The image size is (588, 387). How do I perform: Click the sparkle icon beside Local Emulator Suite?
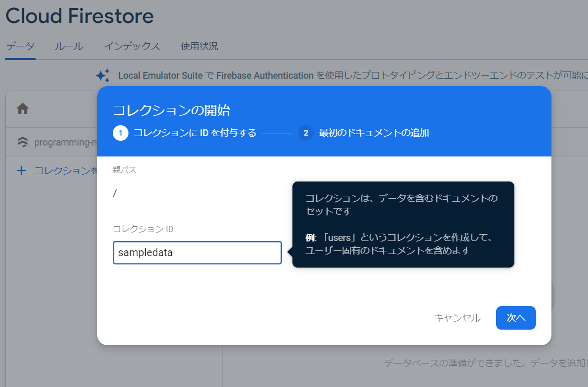coord(103,76)
